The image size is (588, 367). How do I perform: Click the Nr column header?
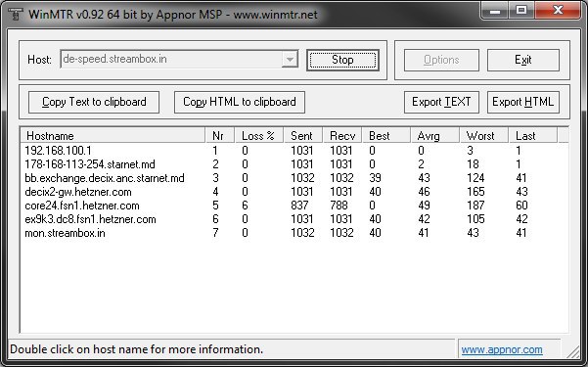click(220, 135)
